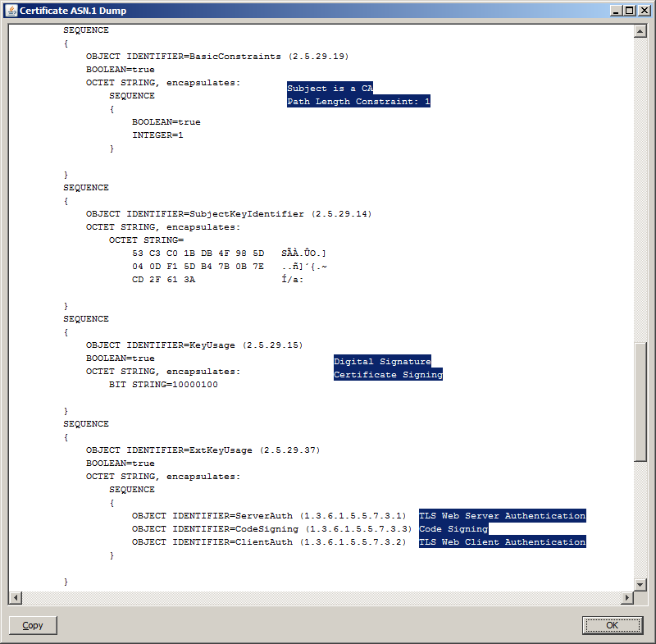Confirm the dialog with OK
Screen dimensions: 656x644
click(x=613, y=625)
